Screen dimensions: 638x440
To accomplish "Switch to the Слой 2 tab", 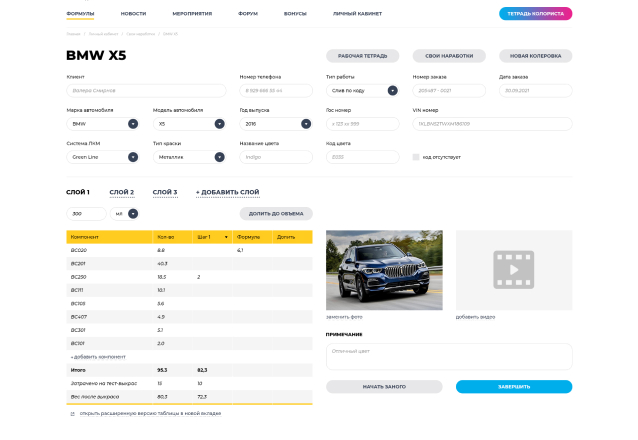I will (121, 192).
